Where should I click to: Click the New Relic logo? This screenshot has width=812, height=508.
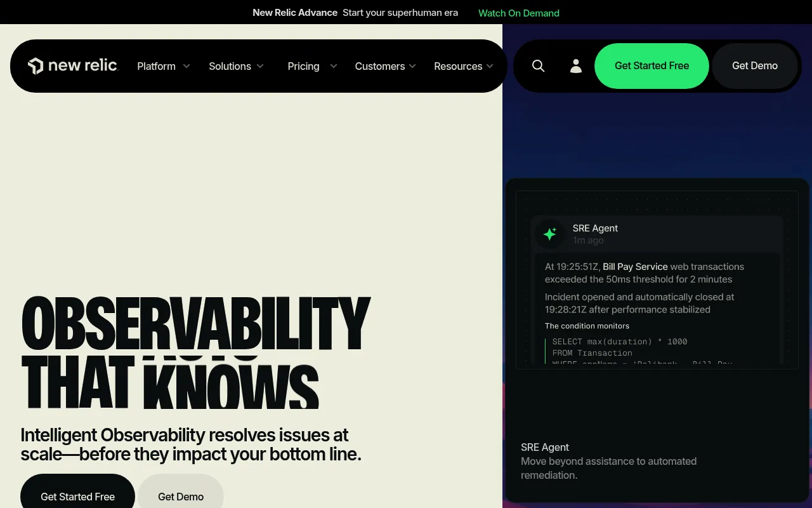tap(72, 66)
